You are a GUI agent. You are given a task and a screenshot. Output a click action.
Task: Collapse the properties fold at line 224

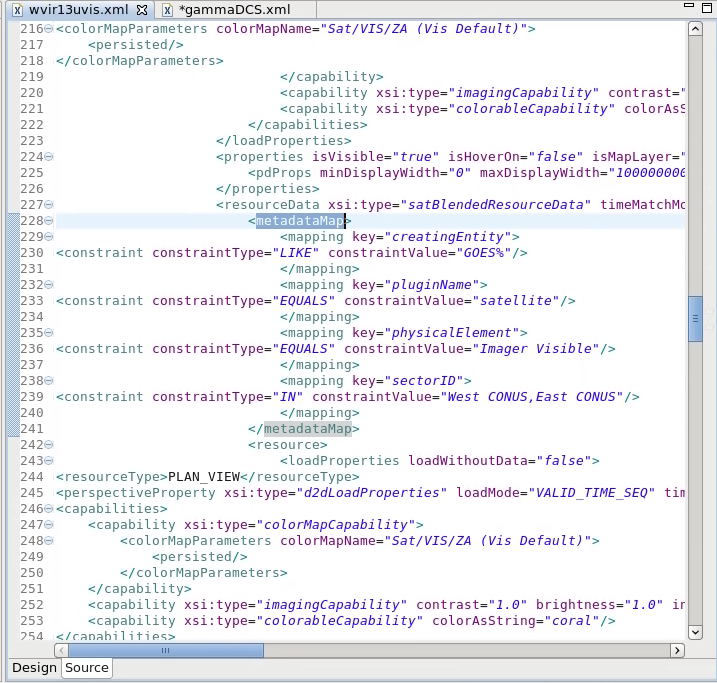click(x=48, y=157)
